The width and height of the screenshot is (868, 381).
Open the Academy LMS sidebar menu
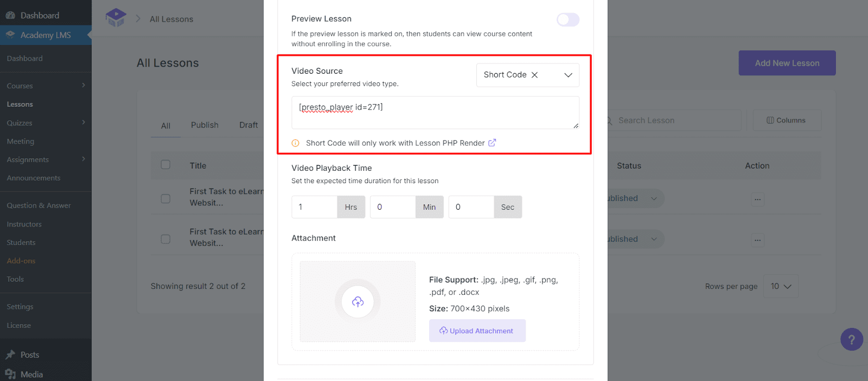(38, 35)
